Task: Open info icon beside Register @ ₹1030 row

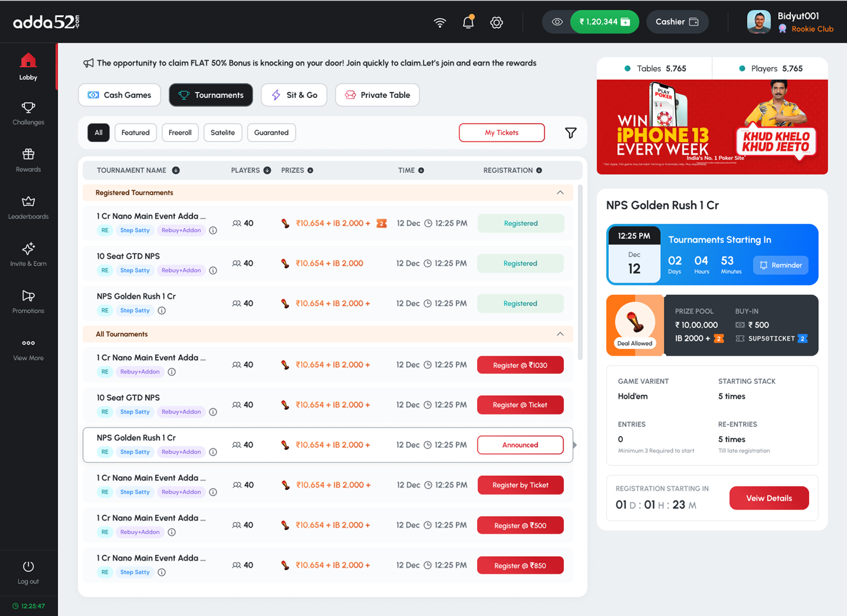Action: coord(171,372)
